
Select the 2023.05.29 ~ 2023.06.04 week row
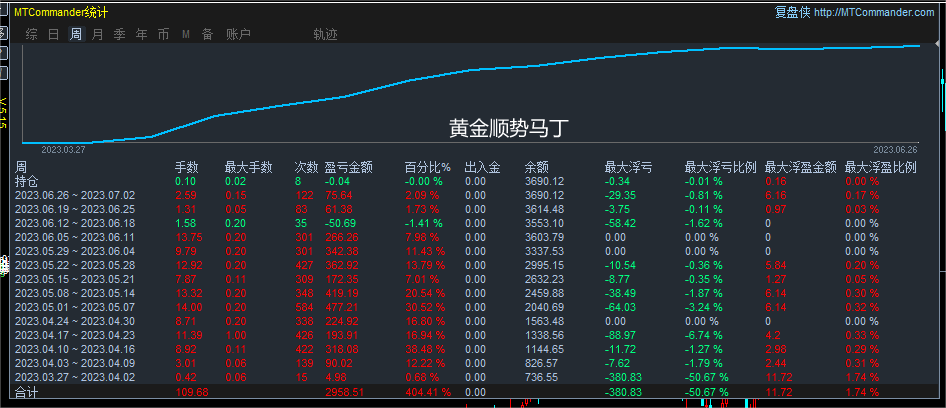[75, 251]
